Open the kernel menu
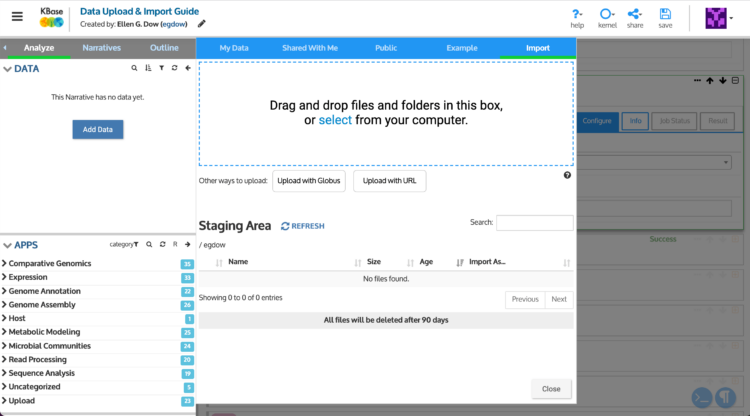This screenshot has height=416, width=750. (x=607, y=19)
